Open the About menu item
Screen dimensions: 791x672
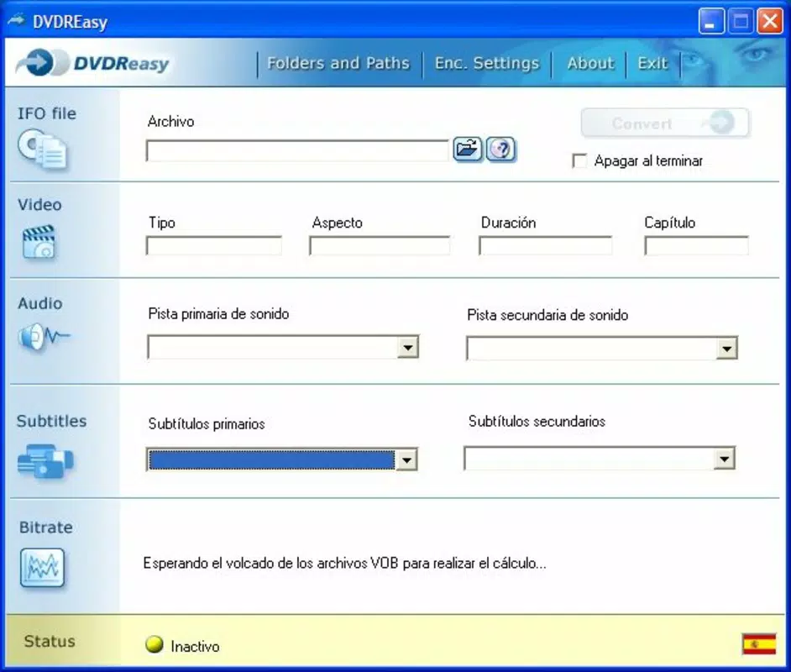coord(590,64)
